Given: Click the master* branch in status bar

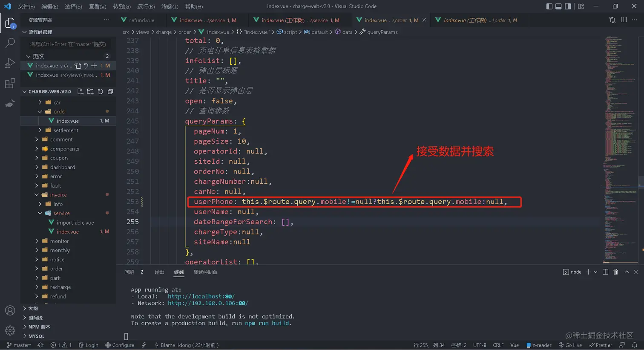Looking at the screenshot, I should (x=19, y=345).
